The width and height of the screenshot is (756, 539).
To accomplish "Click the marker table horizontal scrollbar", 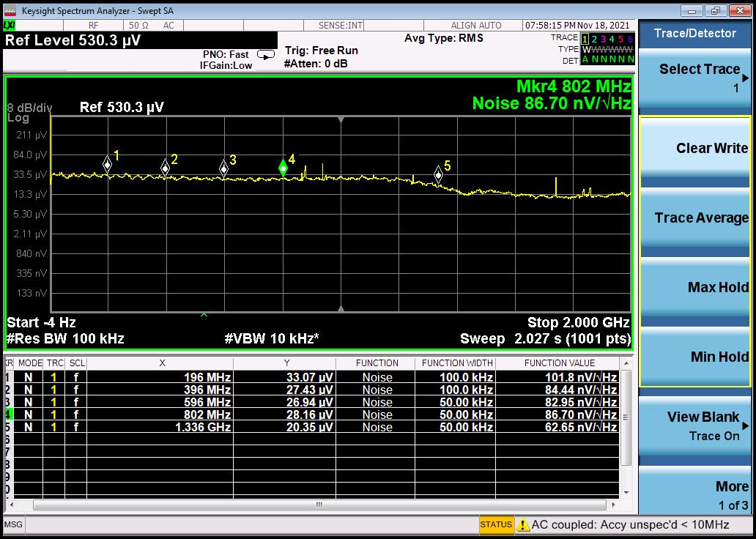I will click(319, 505).
